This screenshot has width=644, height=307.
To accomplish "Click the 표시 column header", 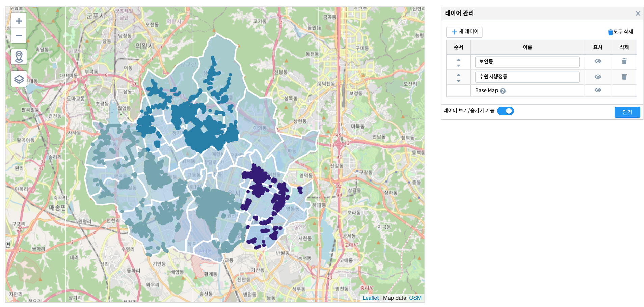I will (598, 47).
